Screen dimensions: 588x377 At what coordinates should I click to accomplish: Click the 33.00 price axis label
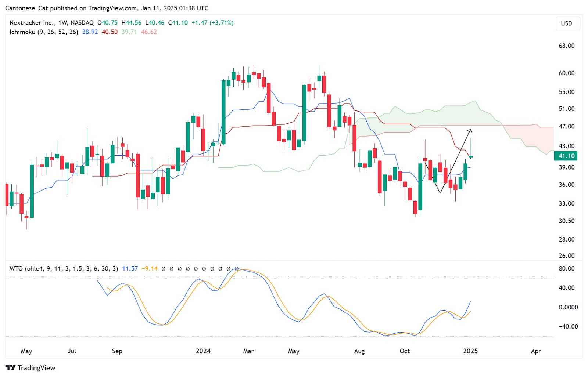point(566,203)
